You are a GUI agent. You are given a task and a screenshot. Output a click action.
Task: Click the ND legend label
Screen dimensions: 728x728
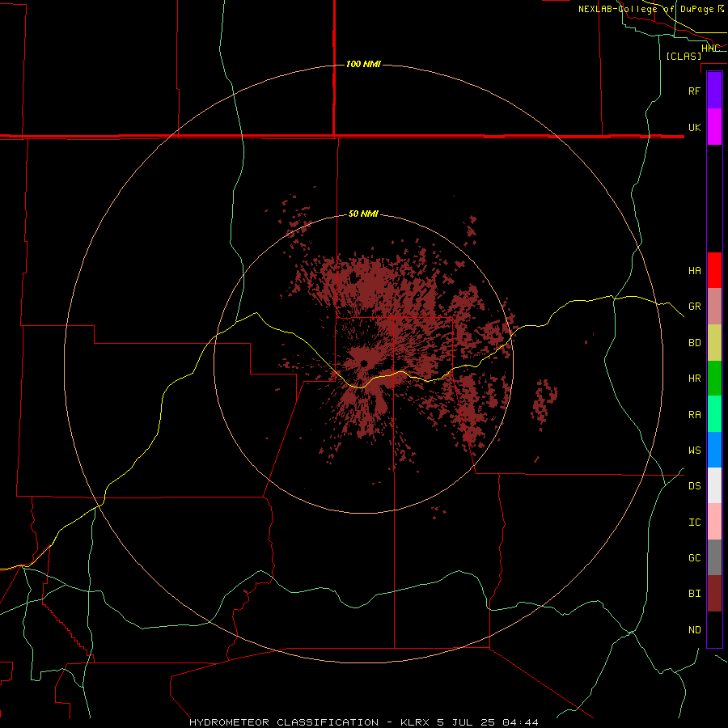[694, 630]
